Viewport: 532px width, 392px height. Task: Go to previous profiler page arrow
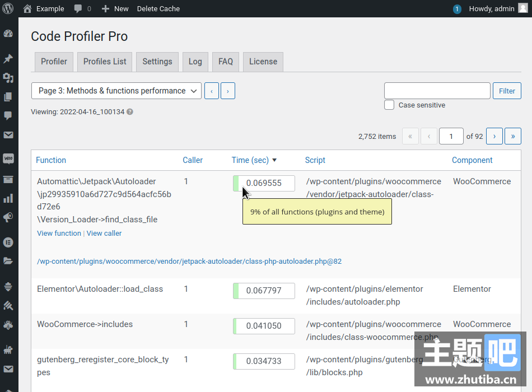212,91
